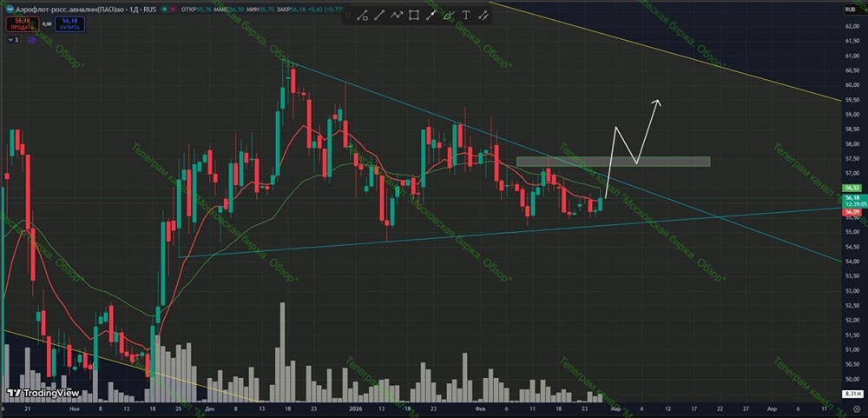Click the tallest volume bar in mid-December
This screenshot has width=868, height=418.
point(282,352)
